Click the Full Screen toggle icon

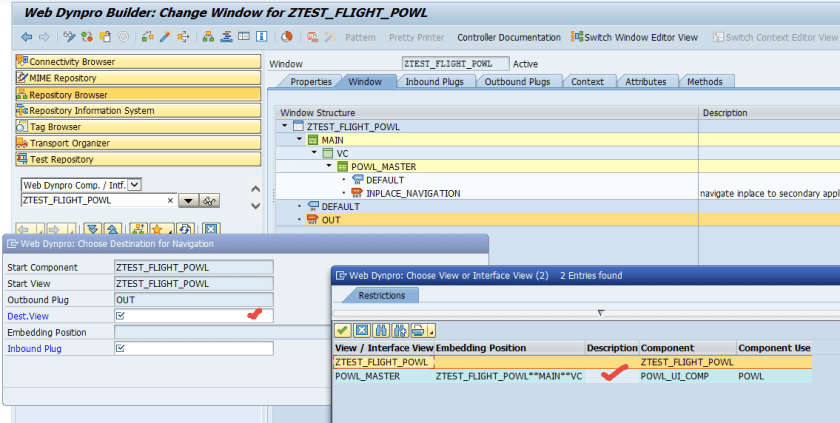(x=244, y=37)
